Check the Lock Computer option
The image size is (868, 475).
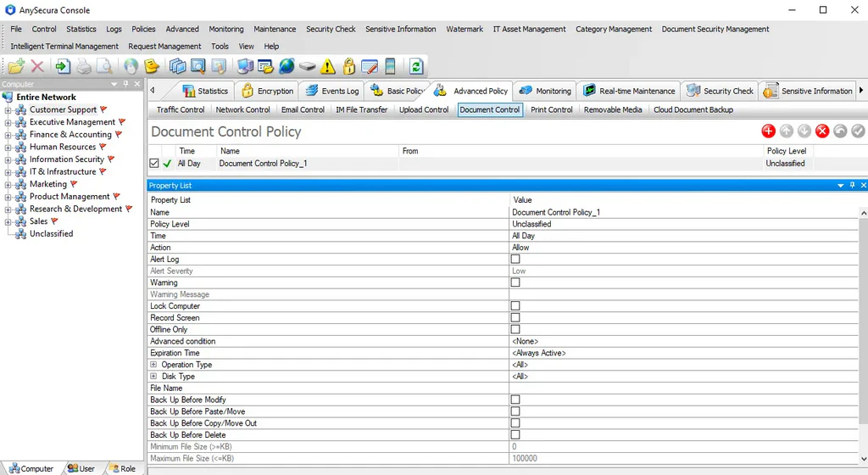[515, 305]
